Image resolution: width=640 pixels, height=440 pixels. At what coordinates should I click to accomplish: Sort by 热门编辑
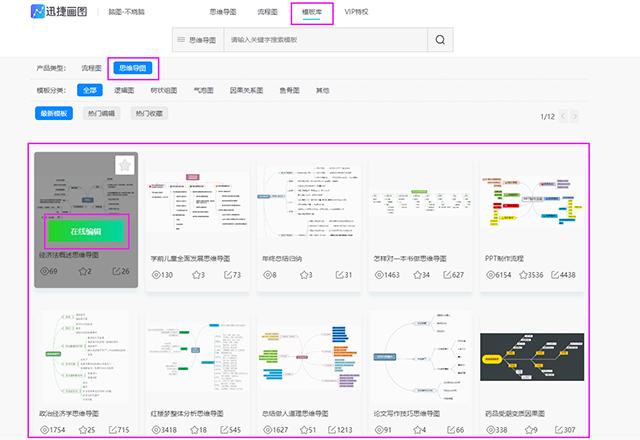101,113
